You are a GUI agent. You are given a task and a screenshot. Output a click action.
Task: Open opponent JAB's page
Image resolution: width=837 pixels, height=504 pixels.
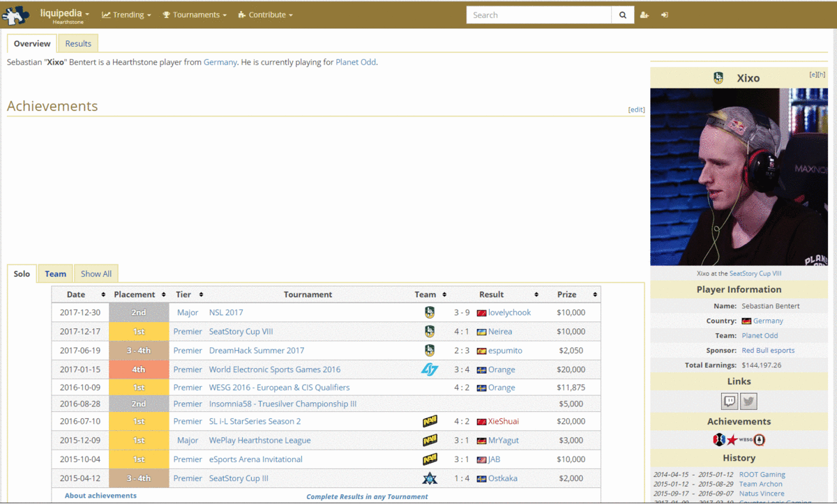click(494, 459)
